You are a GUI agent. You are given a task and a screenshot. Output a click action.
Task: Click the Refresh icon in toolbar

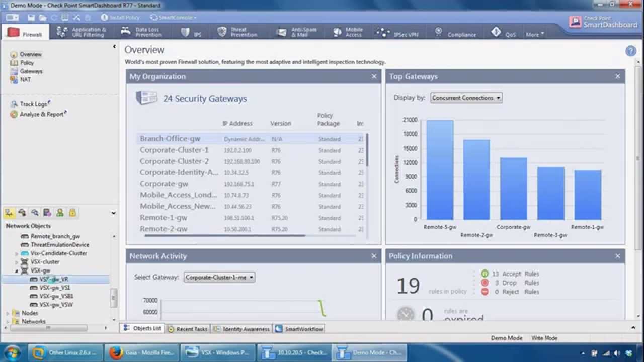coord(54,18)
